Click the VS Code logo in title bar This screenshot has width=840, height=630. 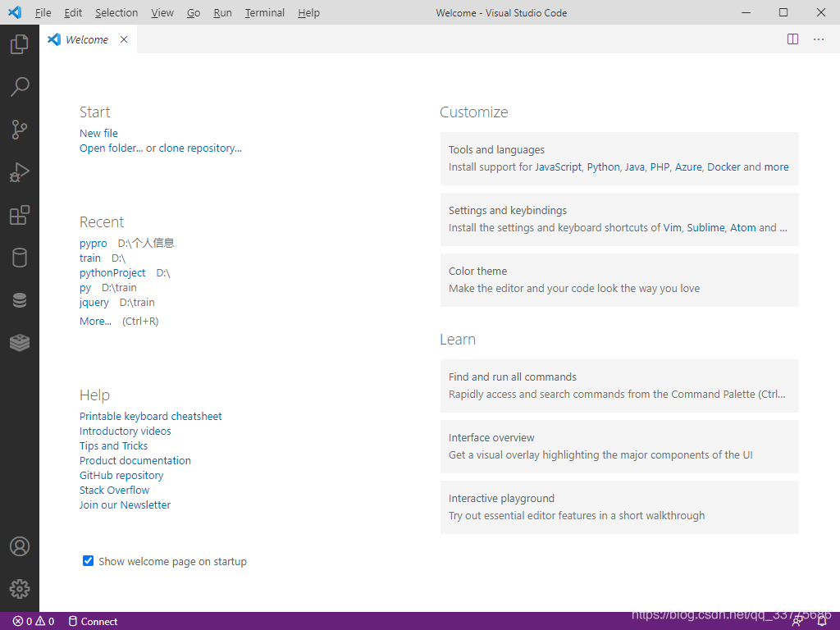click(15, 12)
